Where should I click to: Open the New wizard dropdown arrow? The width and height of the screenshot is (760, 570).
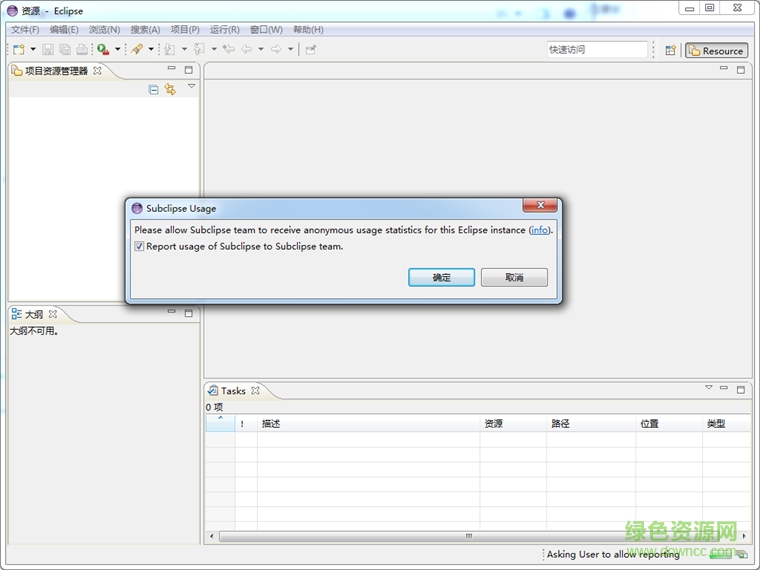pyautogui.click(x=33, y=49)
